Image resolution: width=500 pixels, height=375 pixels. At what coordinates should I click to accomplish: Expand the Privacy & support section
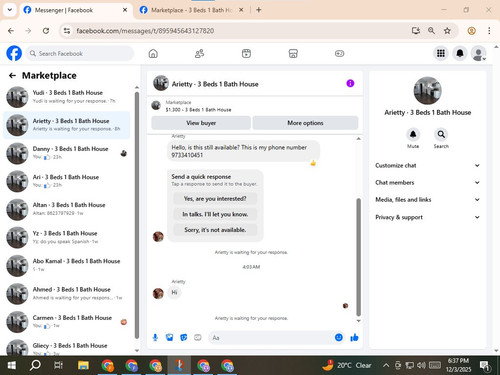(428, 217)
